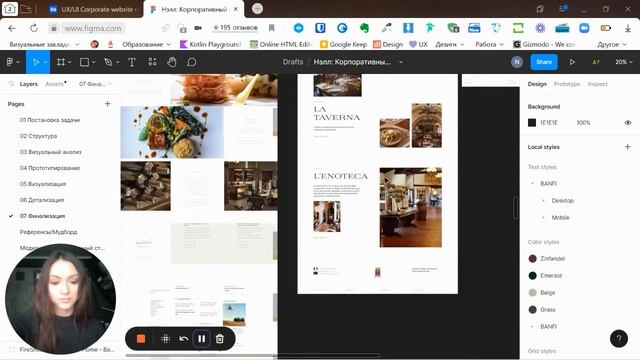Select the Emerald color style
640x360 pixels.
(545, 276)
